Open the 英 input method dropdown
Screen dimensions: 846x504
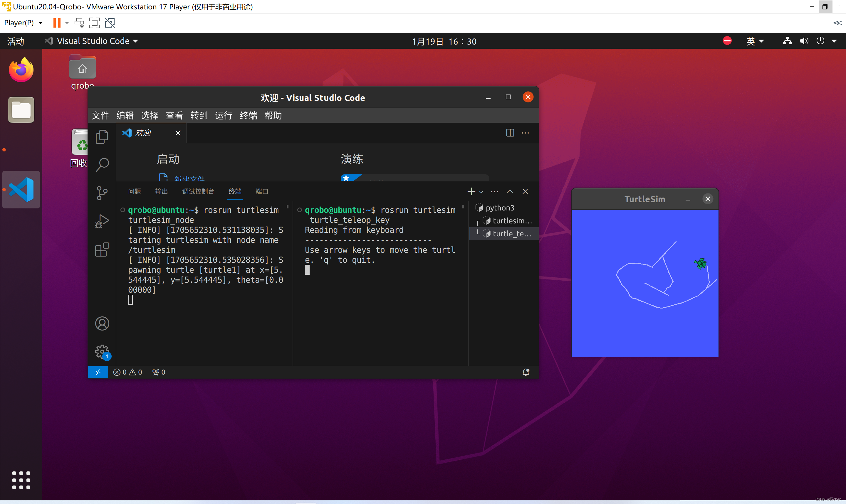(x=755, y=41)
